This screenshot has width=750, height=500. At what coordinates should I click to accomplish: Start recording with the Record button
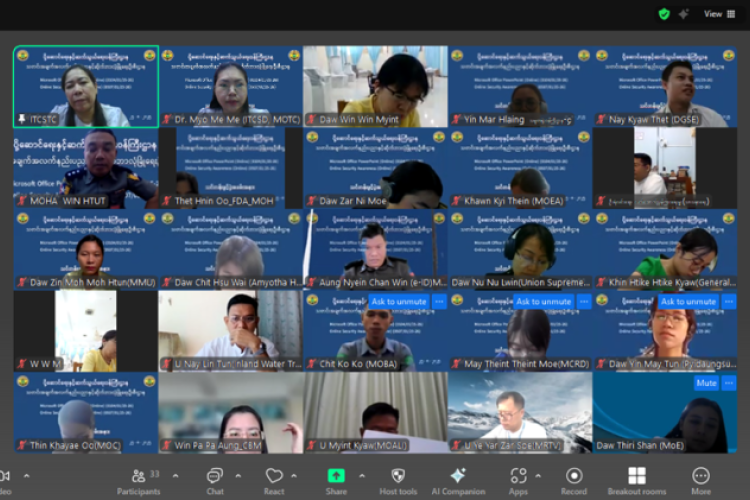[574, 476]
